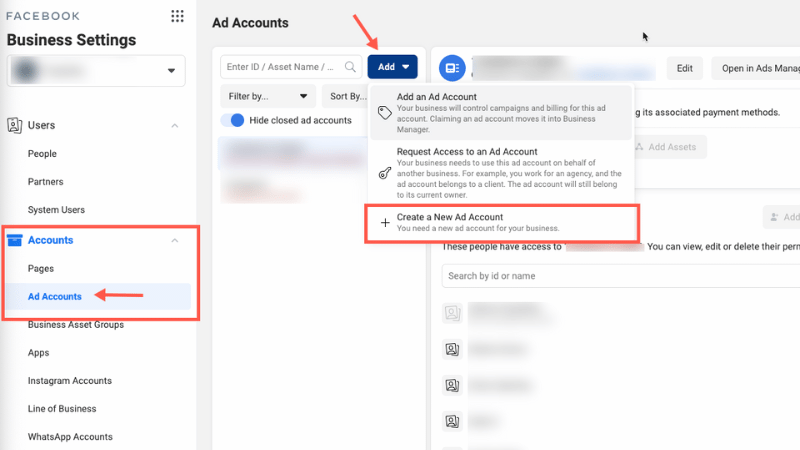800x450 pixels.
Task: Select Add an Ad Account option
Action: (x=501, y=113)
